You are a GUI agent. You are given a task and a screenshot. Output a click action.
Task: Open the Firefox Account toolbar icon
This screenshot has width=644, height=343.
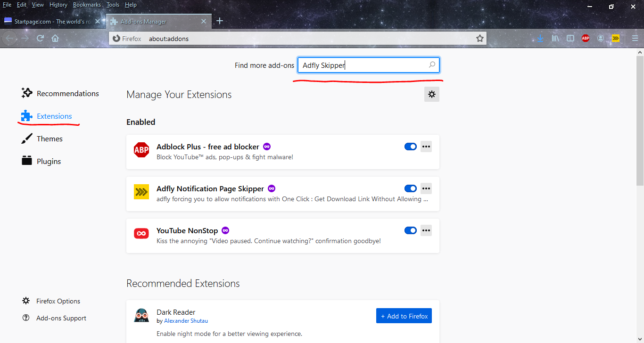pos(601,38)
